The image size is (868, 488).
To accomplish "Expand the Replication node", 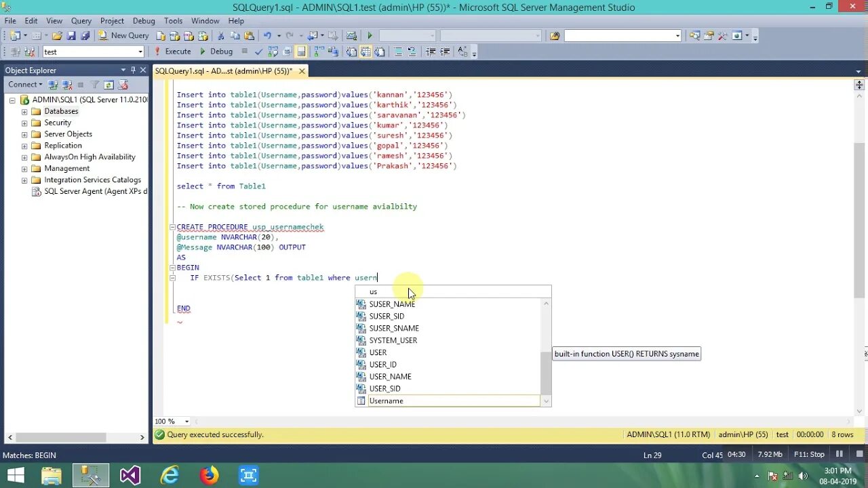I will 24,146.
